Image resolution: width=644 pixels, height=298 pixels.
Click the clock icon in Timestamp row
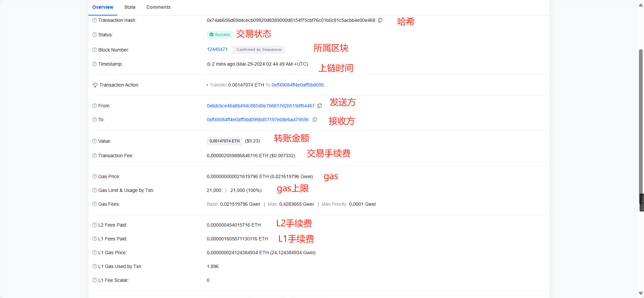[x=209, y=64]
